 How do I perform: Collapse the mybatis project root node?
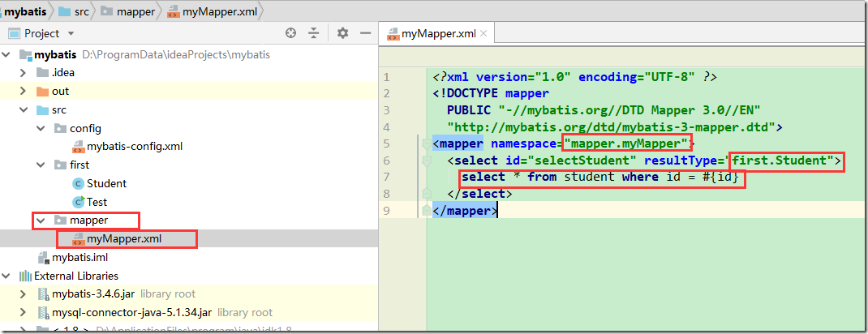click(x=6, y=55)
